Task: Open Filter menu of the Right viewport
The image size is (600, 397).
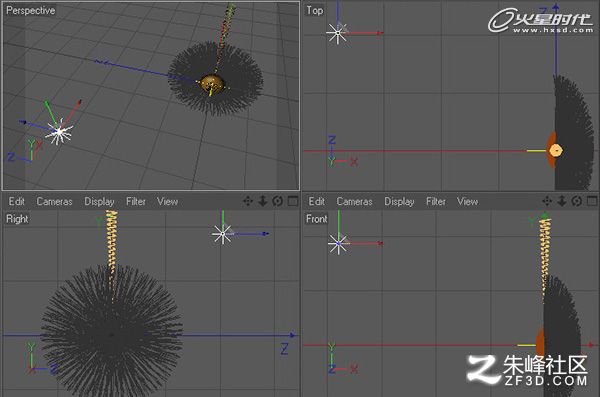Action: [x=136, y=201]
